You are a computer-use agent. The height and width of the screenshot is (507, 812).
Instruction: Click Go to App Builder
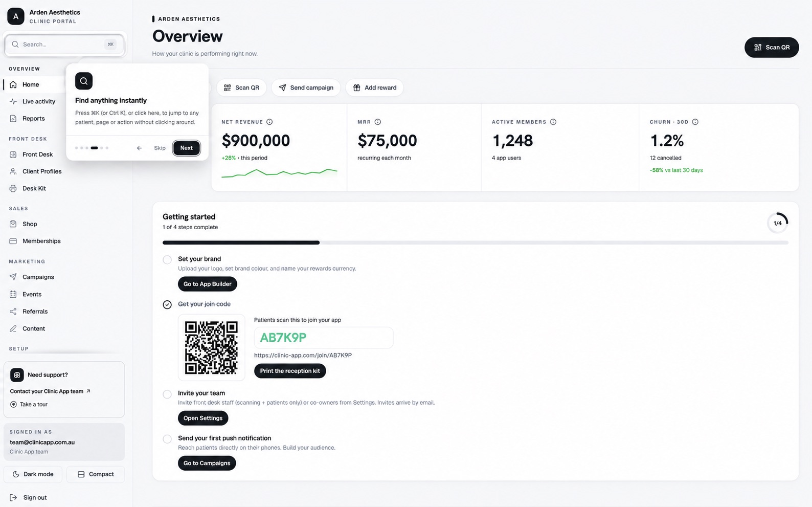(x=208, y=284)
